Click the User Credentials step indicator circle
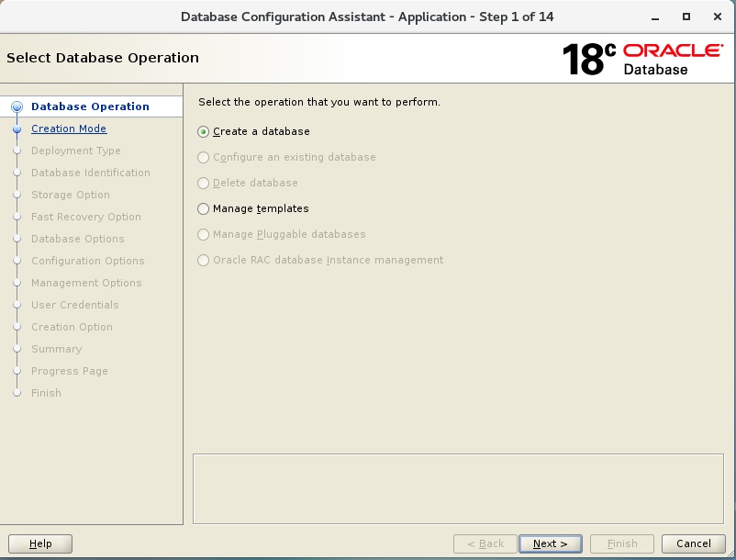Image resolution: width=736 pixels, height=560 pixels. 18,305
